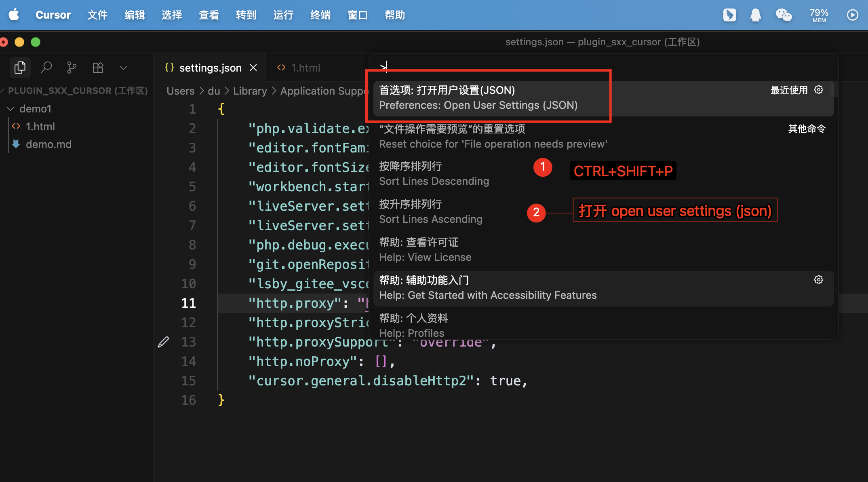Click the yellow minimize window button
The height and width of the screenshot is (482, 868).
coord(19,42)
